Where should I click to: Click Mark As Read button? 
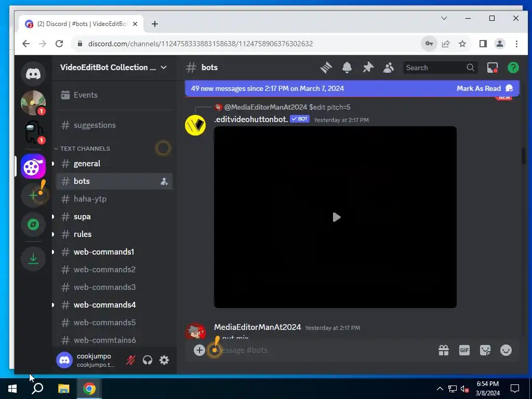point(485,88)
